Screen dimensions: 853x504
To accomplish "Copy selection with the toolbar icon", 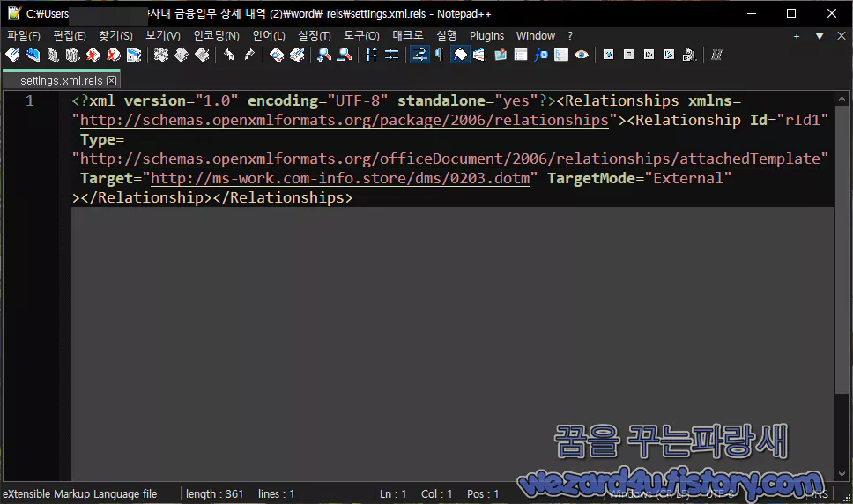I will 182,55.
